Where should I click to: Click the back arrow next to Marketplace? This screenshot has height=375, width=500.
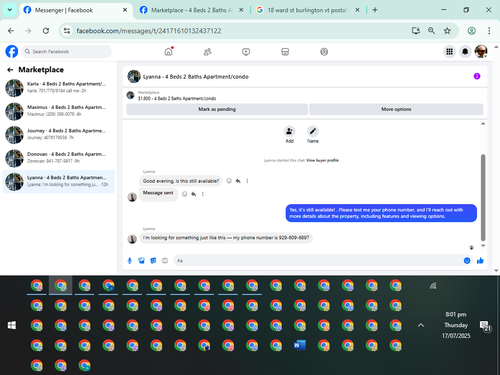[10, 70]
